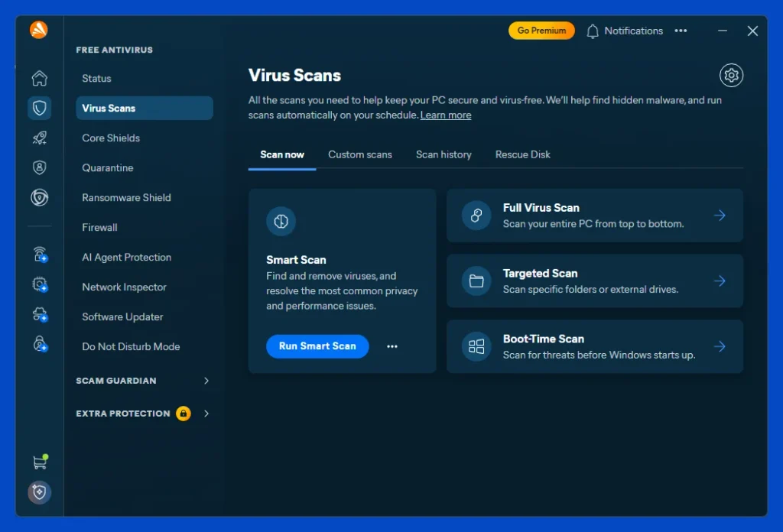
Task: Open the Rescue Disk tab
Action: [x=523, y=154]
